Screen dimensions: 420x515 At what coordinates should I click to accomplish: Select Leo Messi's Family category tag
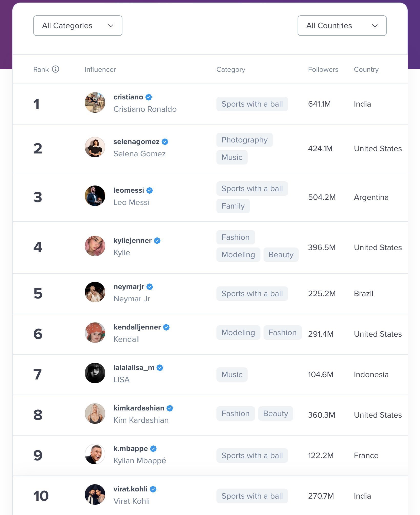click(233, 206)
